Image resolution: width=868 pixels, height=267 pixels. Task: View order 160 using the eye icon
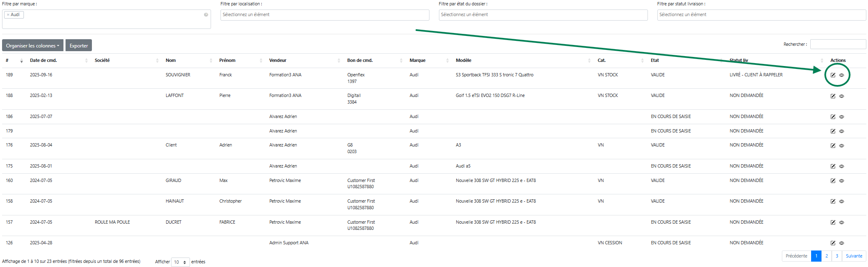pos(842,181)
